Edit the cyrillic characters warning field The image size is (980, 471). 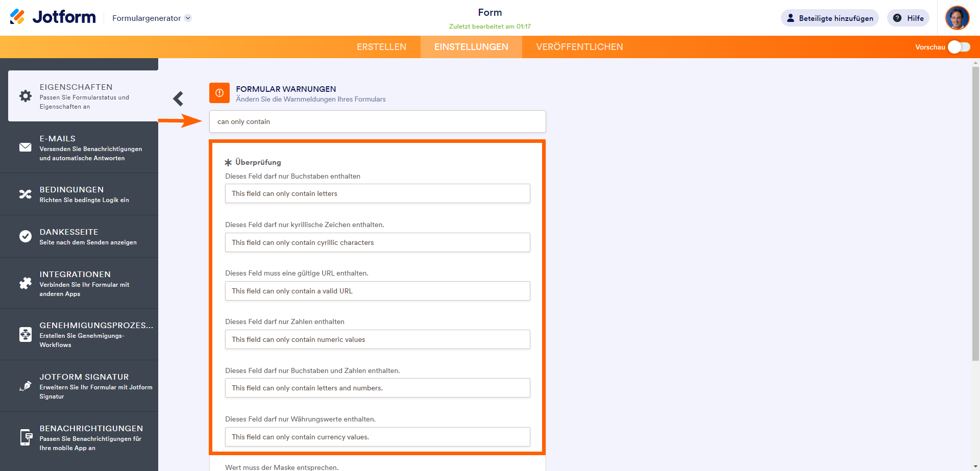pyautogui.click(x=377, y=242)
